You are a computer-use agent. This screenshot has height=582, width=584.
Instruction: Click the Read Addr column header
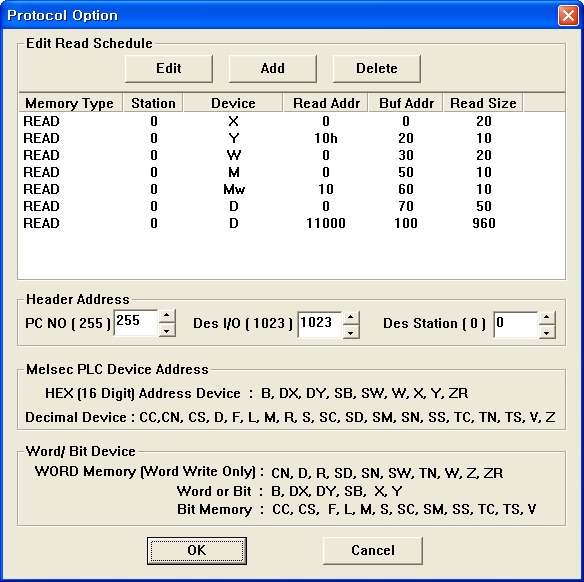pyautogui.click(x=326, y=103)
